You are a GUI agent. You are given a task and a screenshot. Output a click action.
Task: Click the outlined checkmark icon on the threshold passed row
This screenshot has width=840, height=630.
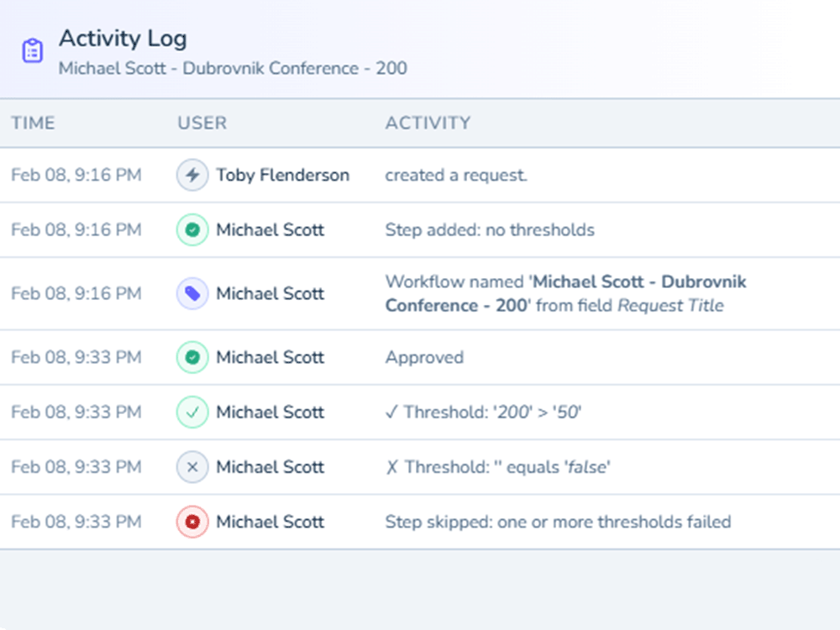tap(192, 412)
